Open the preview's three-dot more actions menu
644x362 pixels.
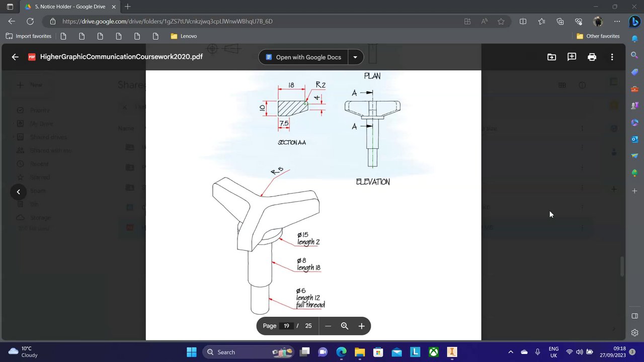(612, 57)
